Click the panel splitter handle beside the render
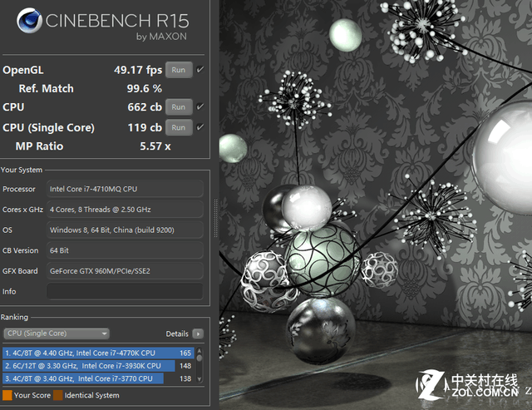This screenshot has height=410, width=532. tap(215, 218)
